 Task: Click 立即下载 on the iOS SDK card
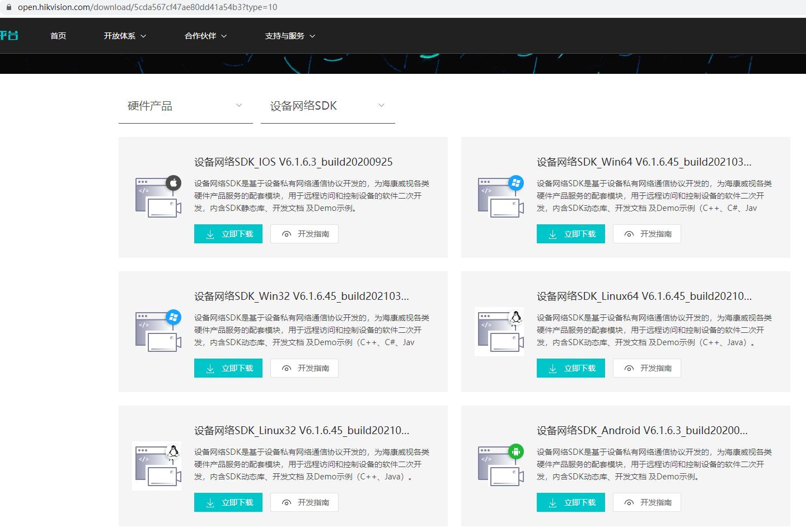pyautogui.click(x=228, y=234)
